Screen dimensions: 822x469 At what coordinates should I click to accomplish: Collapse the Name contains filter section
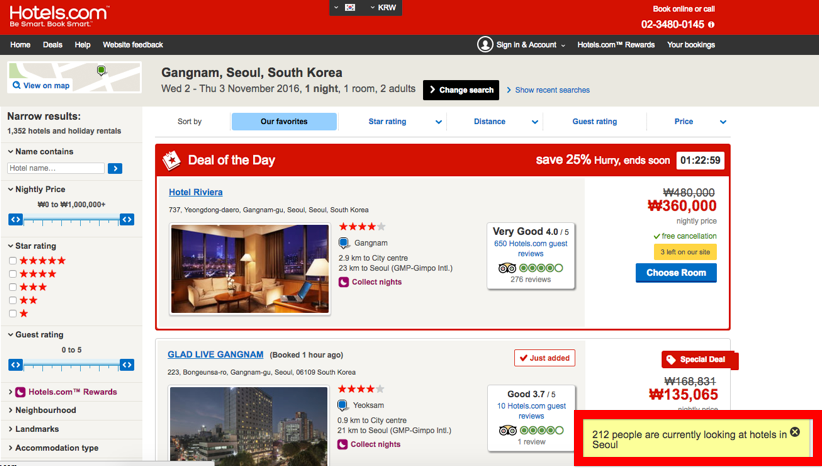tap(40, 151)
